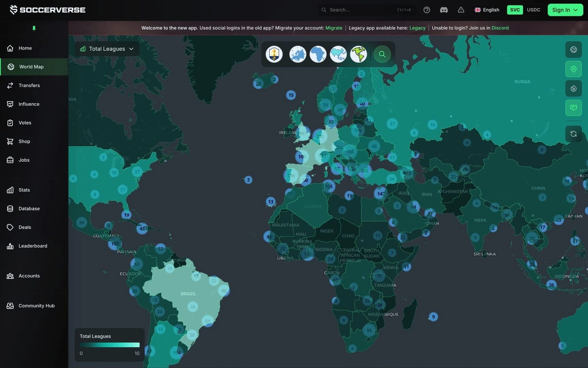Expand the Sign In dropdown button

click(x=565, y=10)
